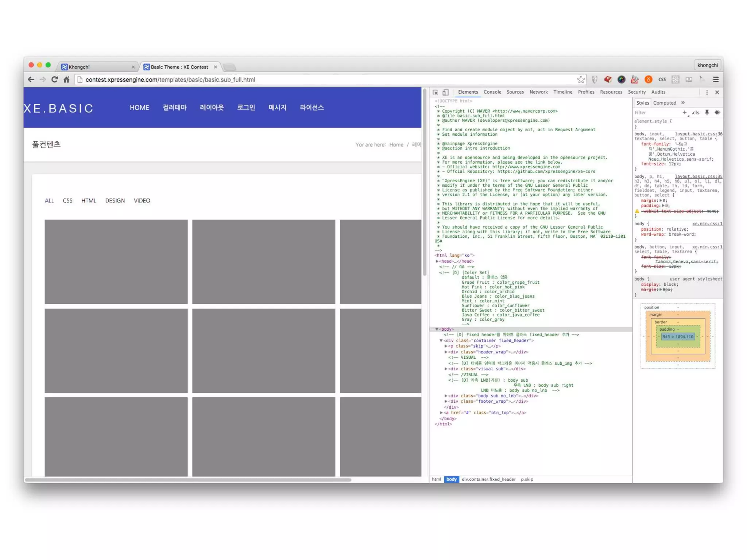Open the Network tab
This screenshot has height=560, width=747.
click(x=538, y=92)
